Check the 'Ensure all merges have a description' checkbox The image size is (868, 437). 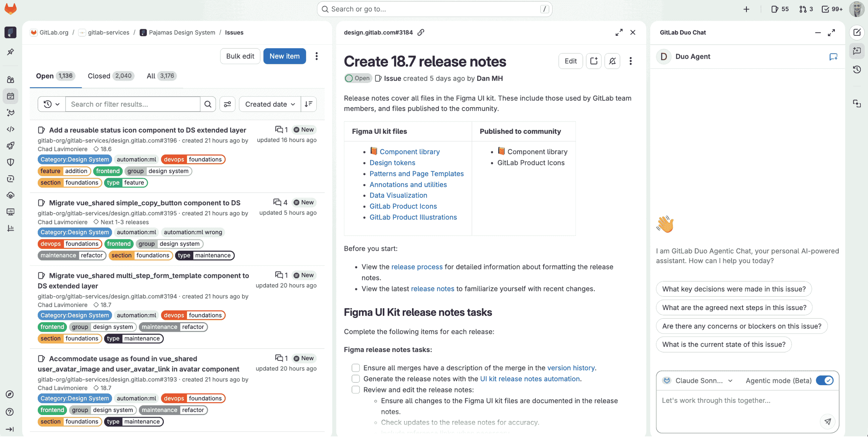pos(356,368)
